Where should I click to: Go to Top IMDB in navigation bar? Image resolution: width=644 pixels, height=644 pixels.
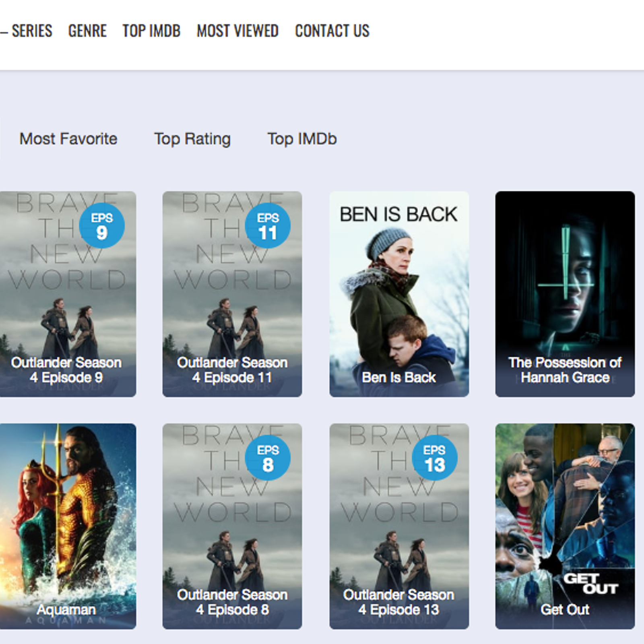tap(151, 31)
